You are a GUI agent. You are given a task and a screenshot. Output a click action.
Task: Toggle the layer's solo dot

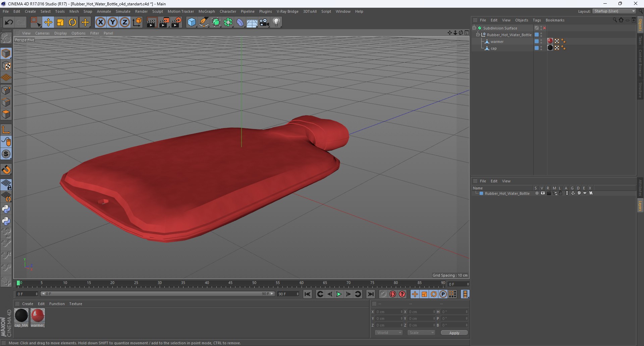[x=537, y=193]
